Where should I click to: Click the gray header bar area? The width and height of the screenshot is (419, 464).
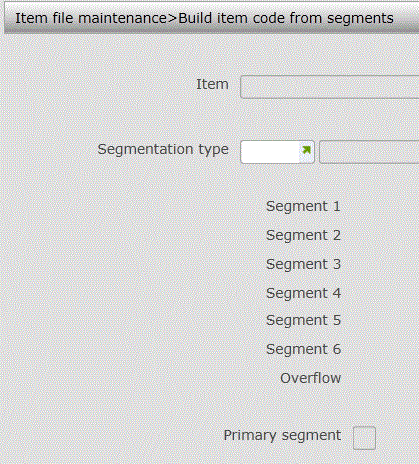pyautogui.click(x=211, y=18)
